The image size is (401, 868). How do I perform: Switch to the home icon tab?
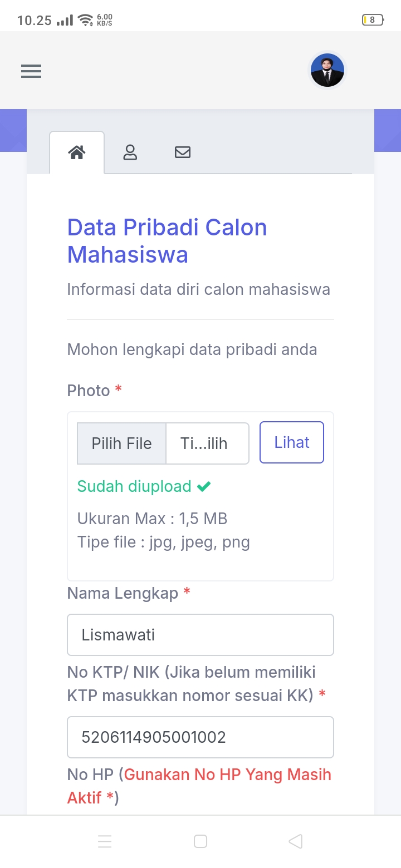[77, 152]
